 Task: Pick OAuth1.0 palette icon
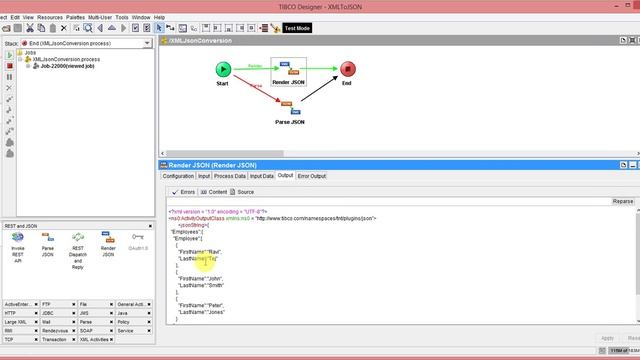pos(138,237)
